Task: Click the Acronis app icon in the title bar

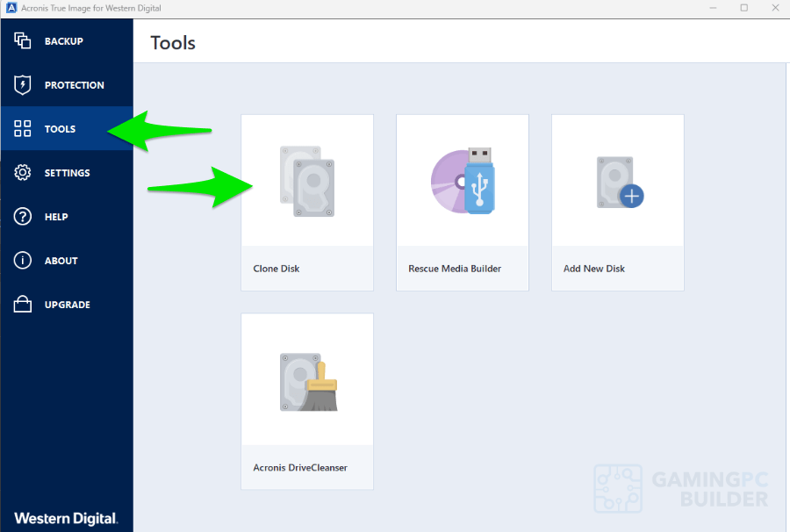Action: tap(11, 8)
